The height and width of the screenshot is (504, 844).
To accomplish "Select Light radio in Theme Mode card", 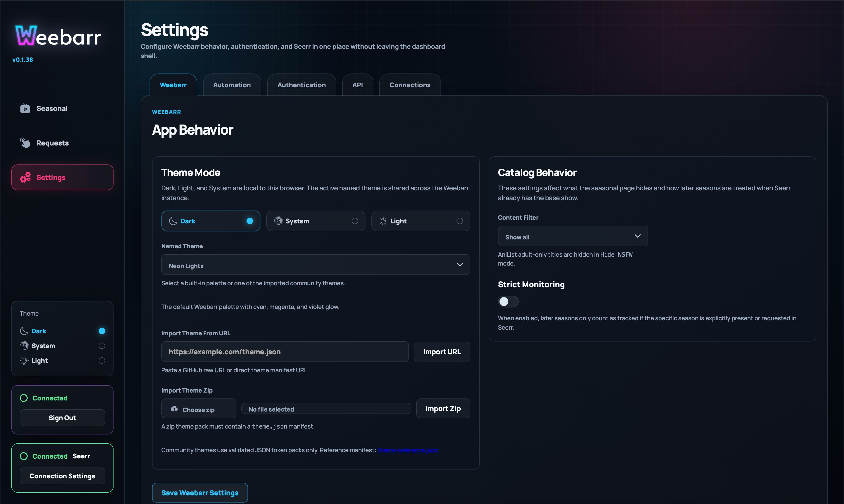I will coord(460,221).
